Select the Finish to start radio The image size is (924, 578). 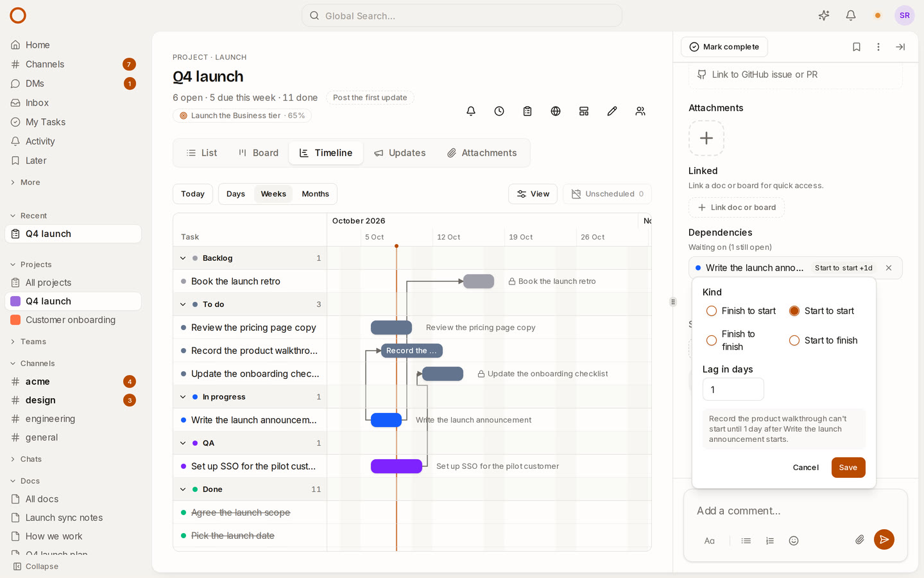[x=712, y=311]
